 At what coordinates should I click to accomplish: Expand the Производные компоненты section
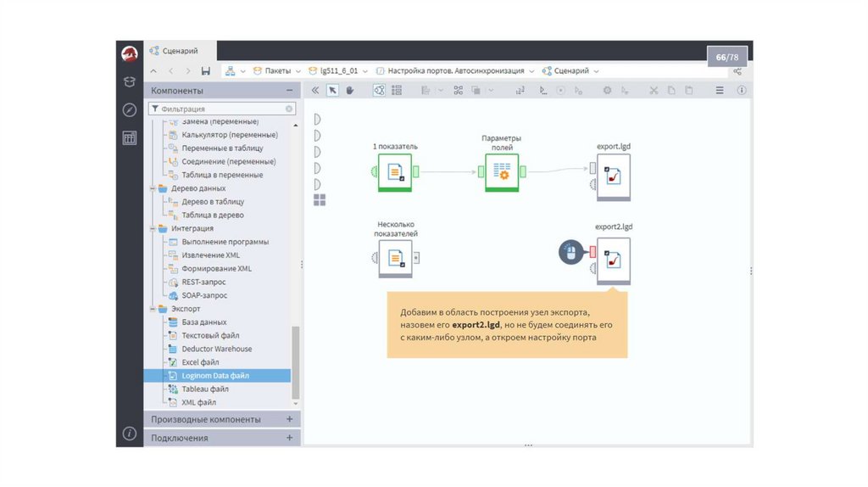pos(289,419)
